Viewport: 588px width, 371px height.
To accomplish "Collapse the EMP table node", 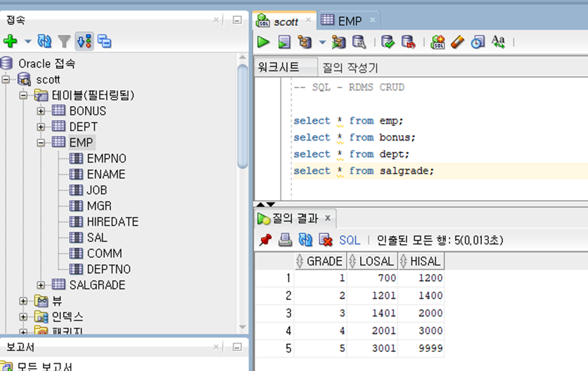I will [41, 143].
